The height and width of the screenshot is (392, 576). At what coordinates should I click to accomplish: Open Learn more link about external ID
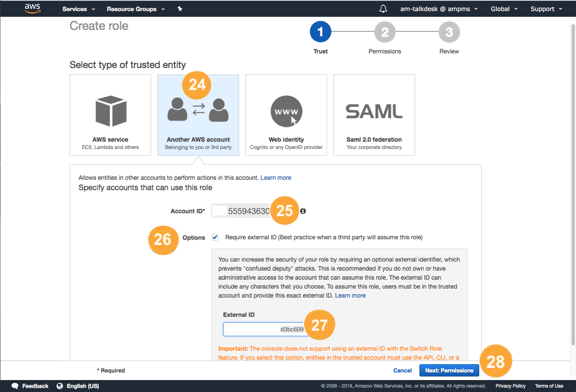point(350,296)
